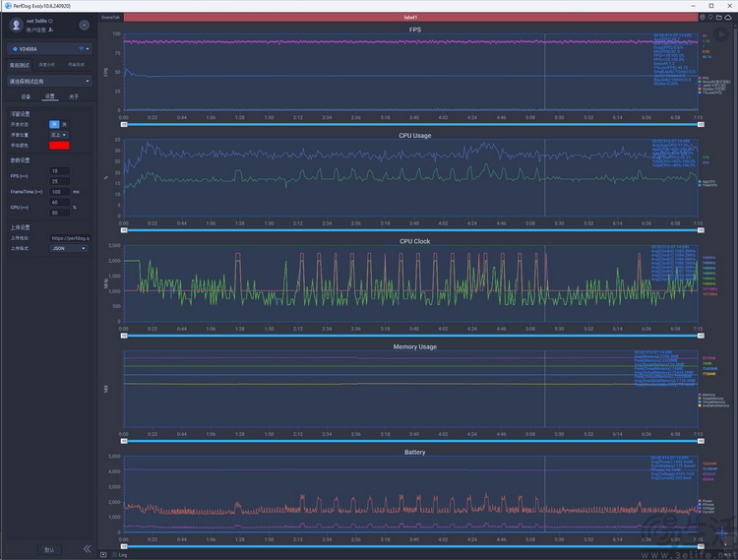This screenshot has width=738, height=560.
Task: Switch to the 关于 (About) tab
Action: point(73,97)
